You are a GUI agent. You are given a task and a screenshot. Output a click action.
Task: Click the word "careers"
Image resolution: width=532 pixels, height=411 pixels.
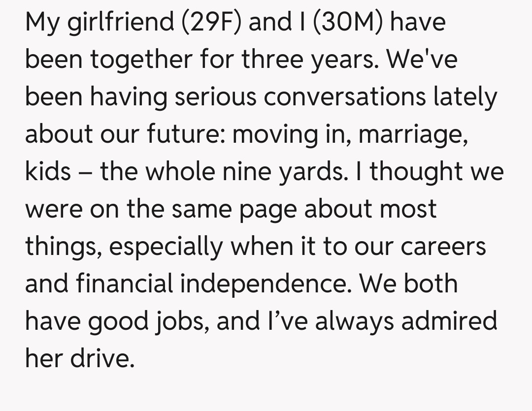[443, 247]
